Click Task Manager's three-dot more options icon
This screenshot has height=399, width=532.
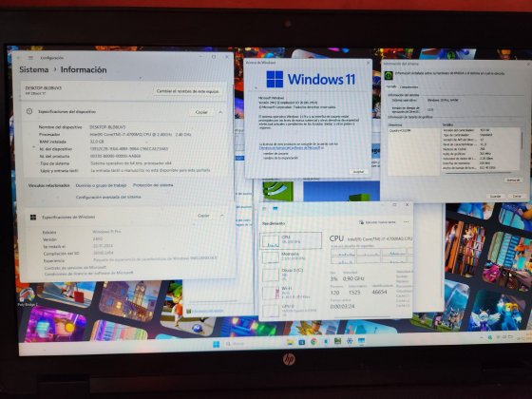point(407,222)
